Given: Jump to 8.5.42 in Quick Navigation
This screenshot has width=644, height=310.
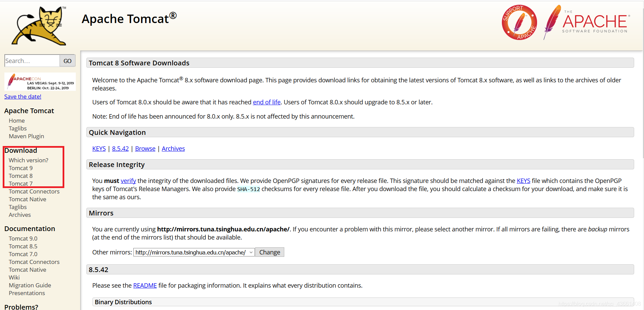Looking at the screenshot, I should click(x=120, y=148).
